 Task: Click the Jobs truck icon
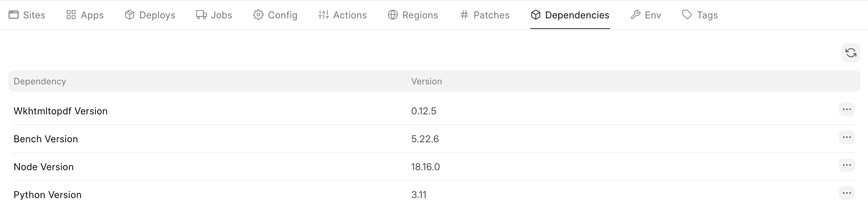201,15
